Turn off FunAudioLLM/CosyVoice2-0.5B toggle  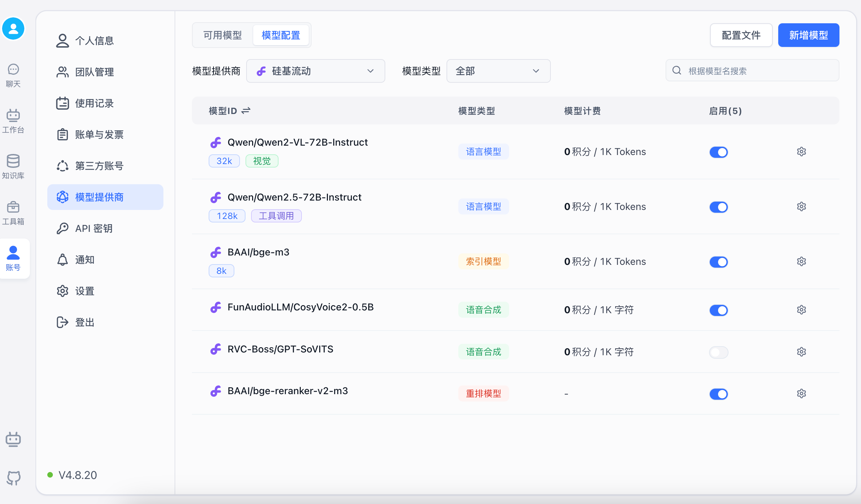pos(718,310)
